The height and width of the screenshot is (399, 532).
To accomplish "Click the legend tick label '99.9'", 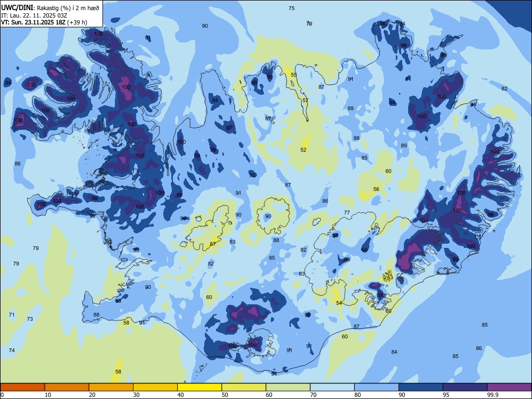I will pos(493,395).
